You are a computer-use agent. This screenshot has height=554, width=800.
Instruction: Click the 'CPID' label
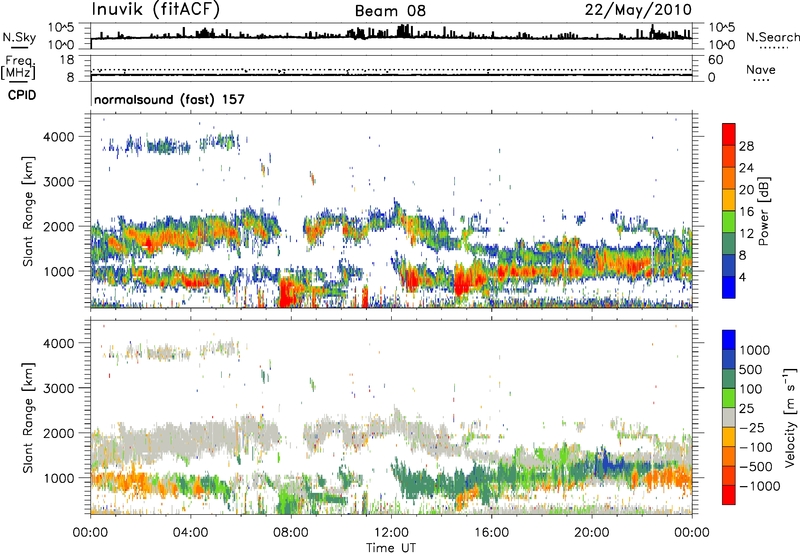(22, 95)
